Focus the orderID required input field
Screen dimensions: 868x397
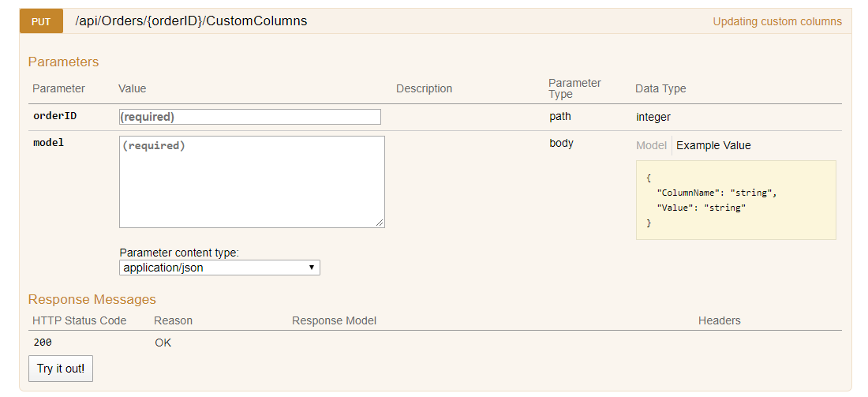coord(249,117)
